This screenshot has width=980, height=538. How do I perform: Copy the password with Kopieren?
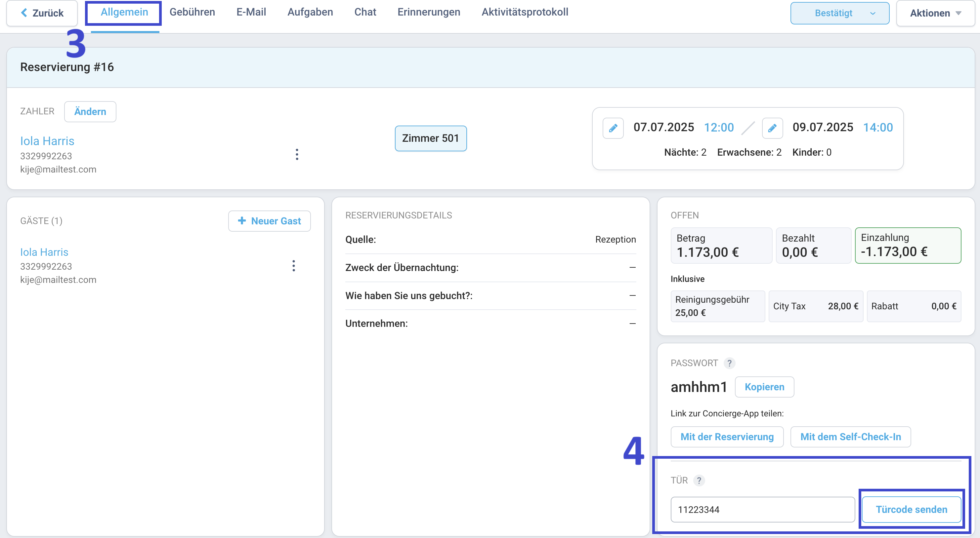764,387
